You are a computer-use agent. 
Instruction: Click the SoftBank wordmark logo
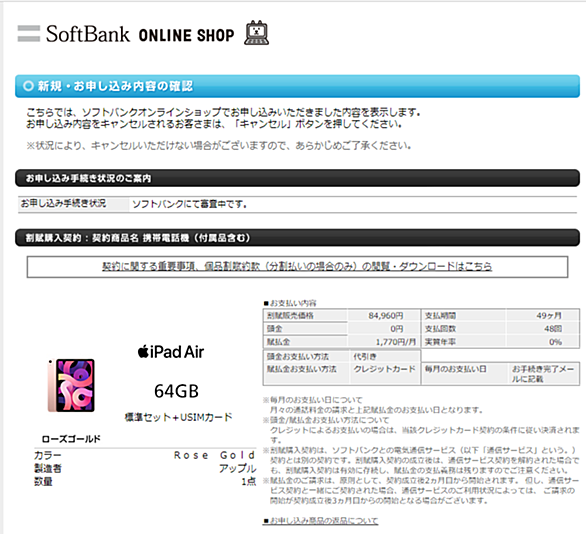[88, 34]
